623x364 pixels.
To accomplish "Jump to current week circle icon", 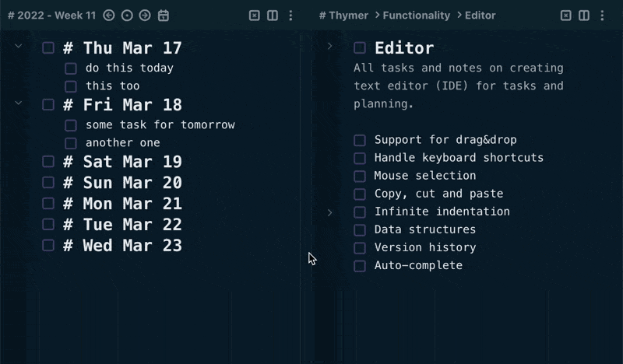I will click(127, 16).
